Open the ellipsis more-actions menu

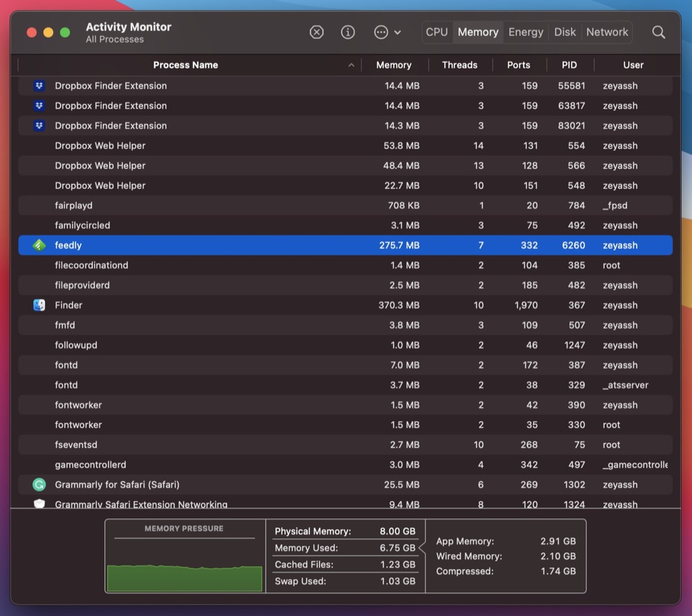[x=387, y=33]
